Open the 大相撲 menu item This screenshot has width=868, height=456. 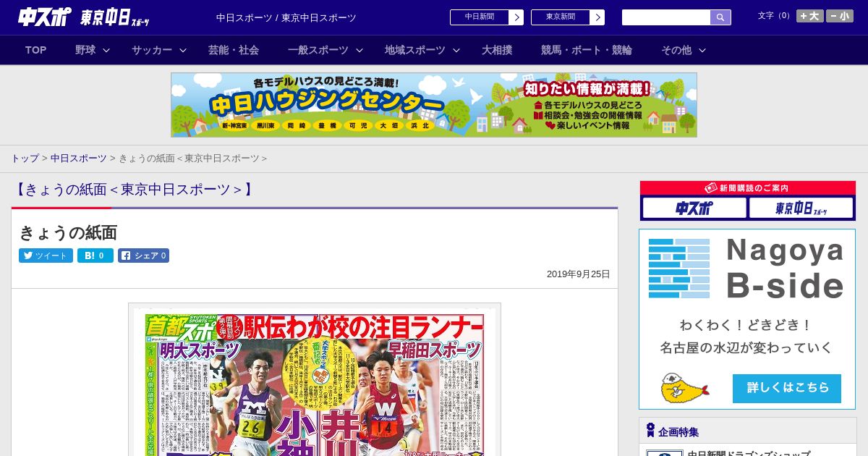tap(497, 50)
